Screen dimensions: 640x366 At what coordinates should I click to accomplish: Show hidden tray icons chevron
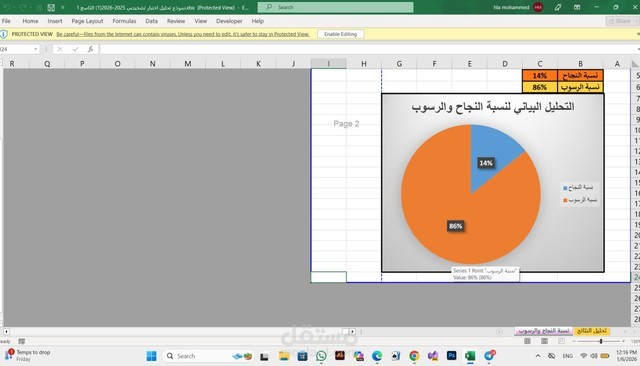[x=538, y=356]
